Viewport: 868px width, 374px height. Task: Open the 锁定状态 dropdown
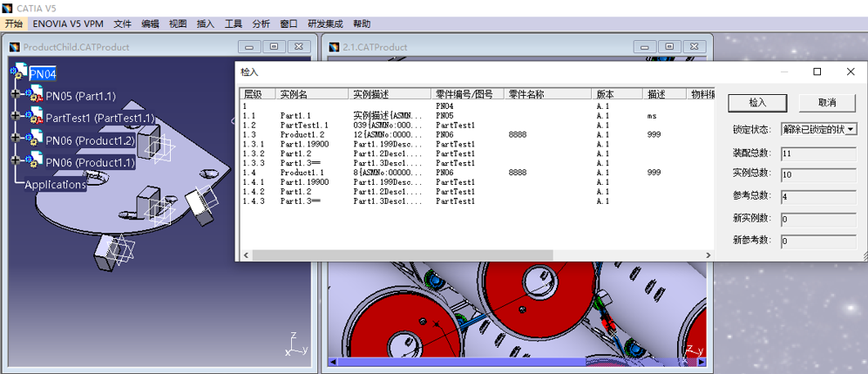point(851,129)
